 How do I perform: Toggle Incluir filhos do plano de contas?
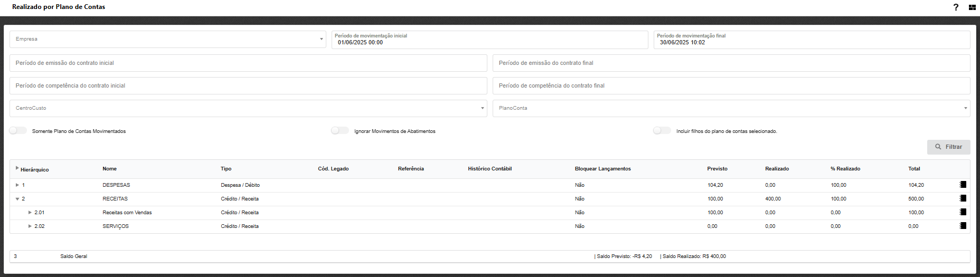point(662,131)
